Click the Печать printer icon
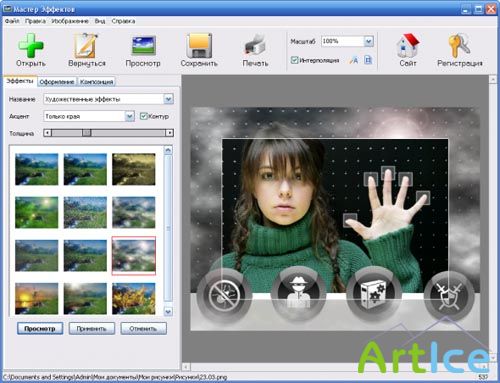Viewport: 500px width, 383px height. point(255,45)
